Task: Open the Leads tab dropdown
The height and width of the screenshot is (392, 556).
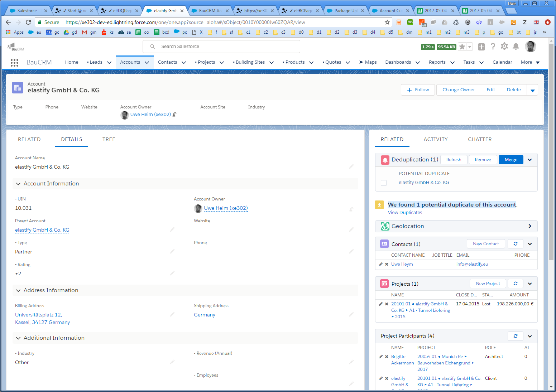Action: 109,63
